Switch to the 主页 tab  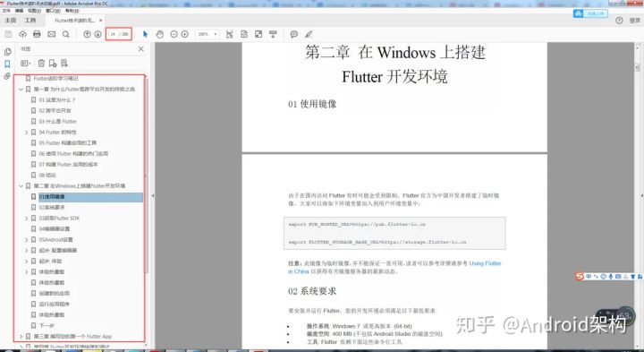(x=10, y=20)
